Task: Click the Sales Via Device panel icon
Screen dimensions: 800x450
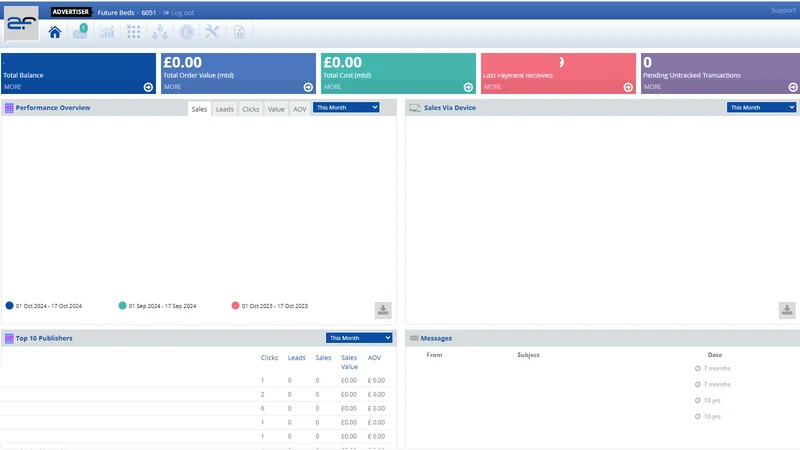Action: coord(415,108)
